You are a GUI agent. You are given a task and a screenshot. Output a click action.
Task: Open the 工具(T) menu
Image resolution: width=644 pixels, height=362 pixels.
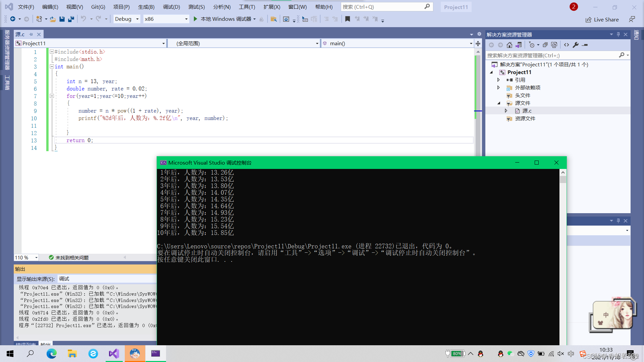coord(247,7)
